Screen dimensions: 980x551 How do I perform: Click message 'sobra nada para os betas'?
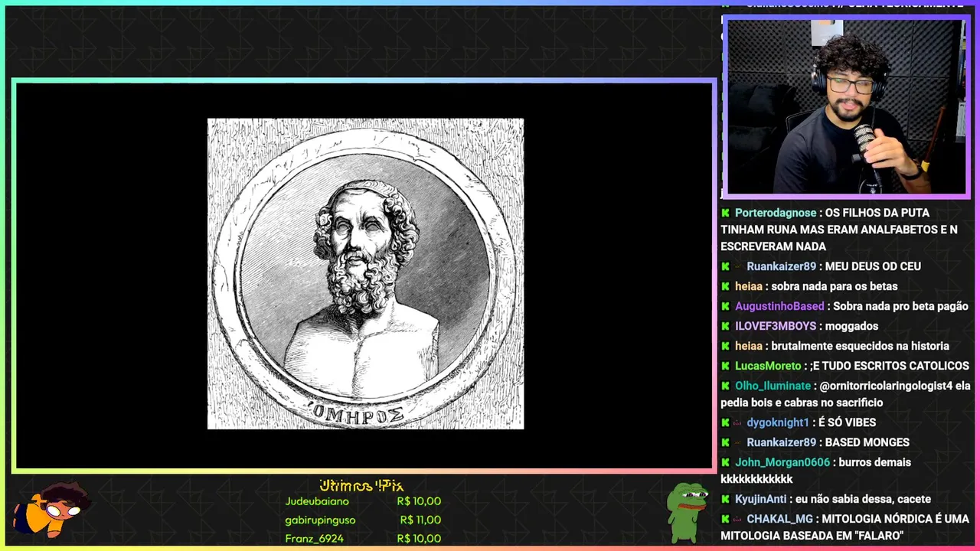click(x=835, y=286)
